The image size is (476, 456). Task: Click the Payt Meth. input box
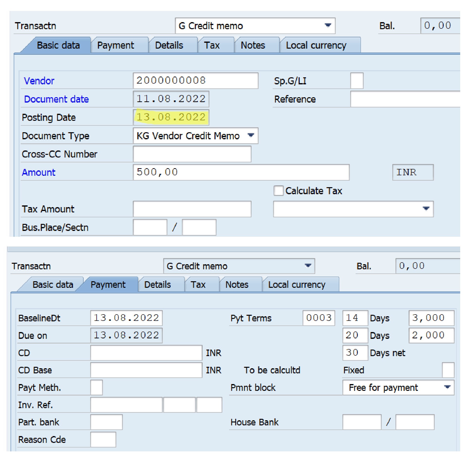(x=96, y=387)
